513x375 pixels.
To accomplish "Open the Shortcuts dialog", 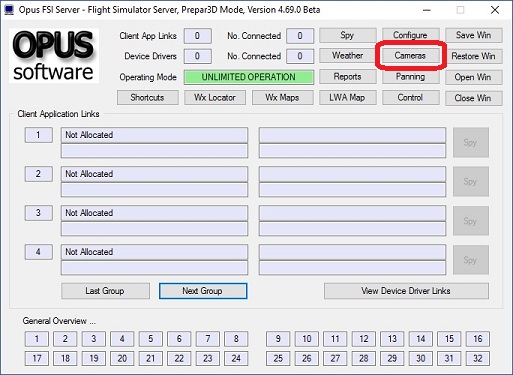I will (148, 98).
